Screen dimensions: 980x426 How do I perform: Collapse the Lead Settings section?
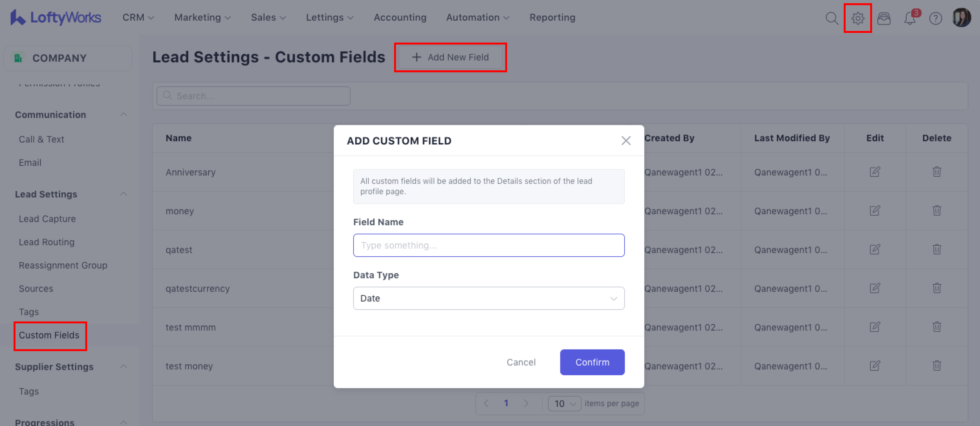tap(123, 194)
